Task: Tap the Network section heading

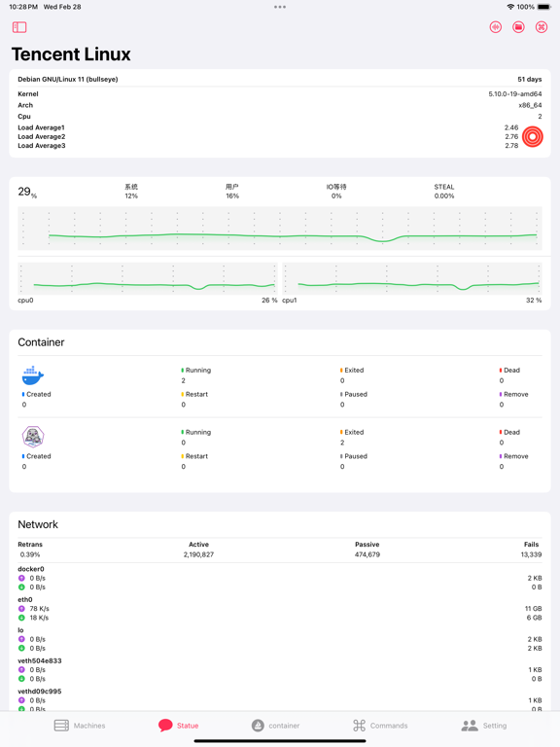Action: click(38, 524)
